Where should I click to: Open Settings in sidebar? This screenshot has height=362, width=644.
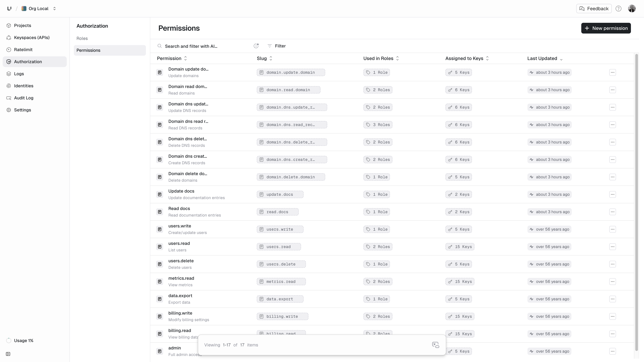click(35, 110)
